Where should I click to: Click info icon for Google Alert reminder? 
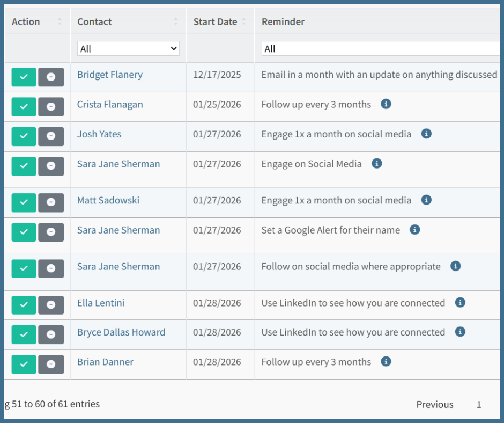pyautogui.click(x=414, y=230)
